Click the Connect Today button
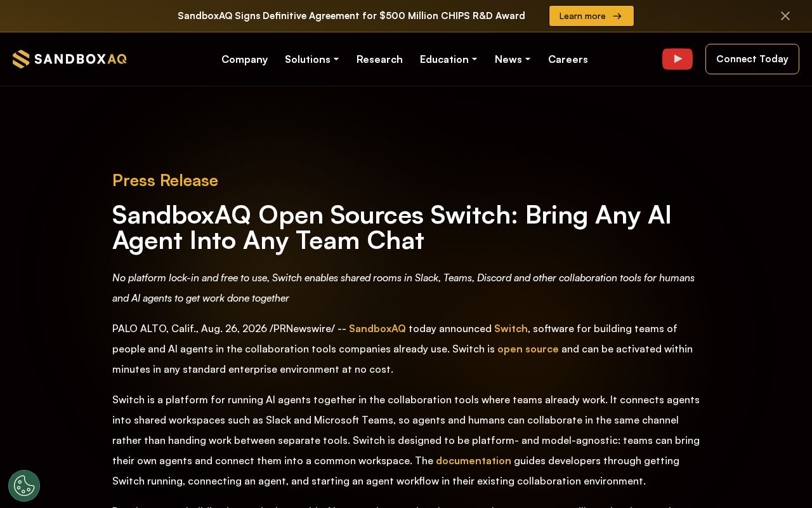Screen dimensions: 812x508 pyautogui.click(x=752, y=59)
